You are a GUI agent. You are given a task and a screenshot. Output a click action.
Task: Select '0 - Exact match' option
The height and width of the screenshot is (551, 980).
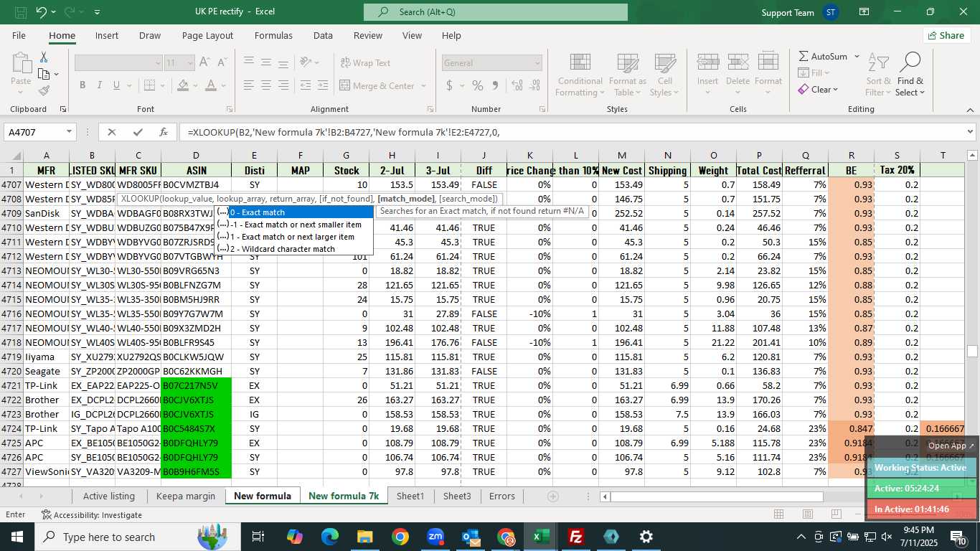(293, 212)
